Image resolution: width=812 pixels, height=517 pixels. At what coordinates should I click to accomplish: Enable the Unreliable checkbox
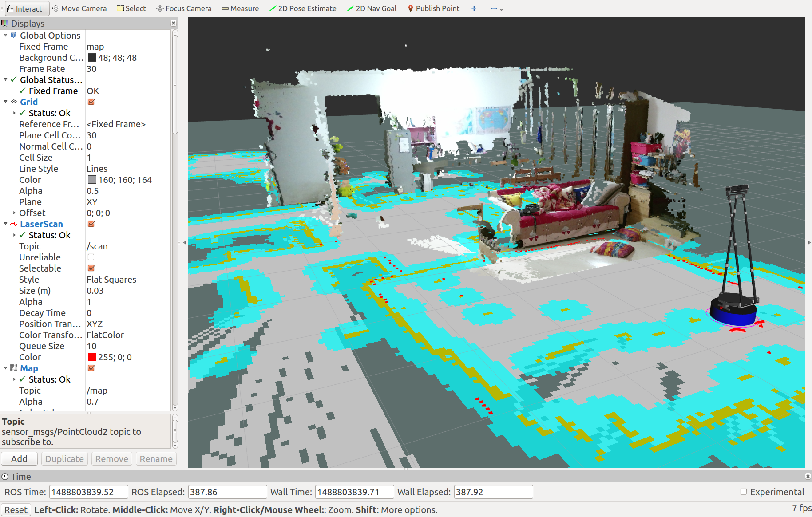(x=91, y=257)
